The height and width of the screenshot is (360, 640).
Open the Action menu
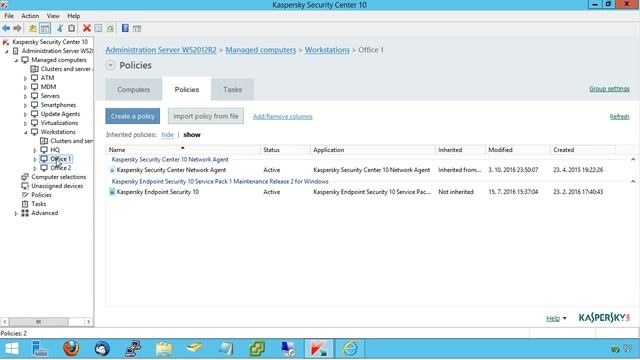(30, 16)
